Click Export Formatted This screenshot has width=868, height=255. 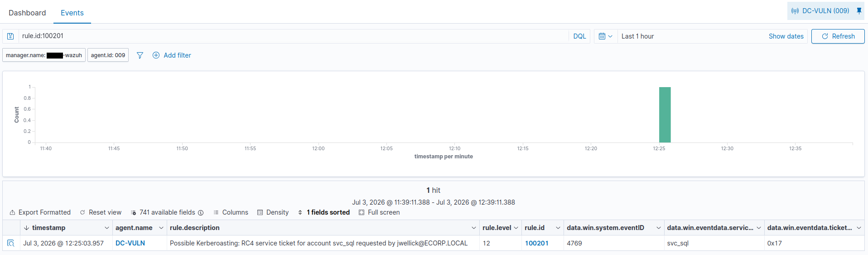[40, 212]
